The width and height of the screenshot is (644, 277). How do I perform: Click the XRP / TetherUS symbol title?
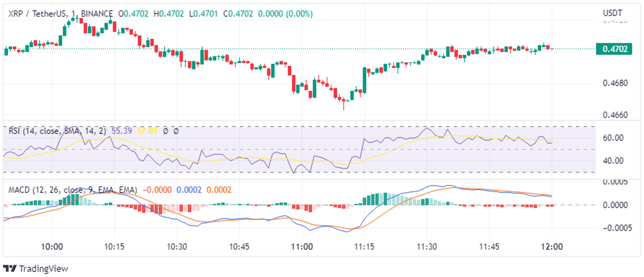(37, 14)
